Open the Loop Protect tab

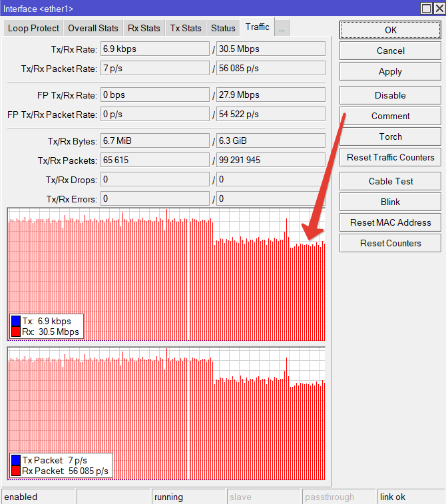pos(33,28)
